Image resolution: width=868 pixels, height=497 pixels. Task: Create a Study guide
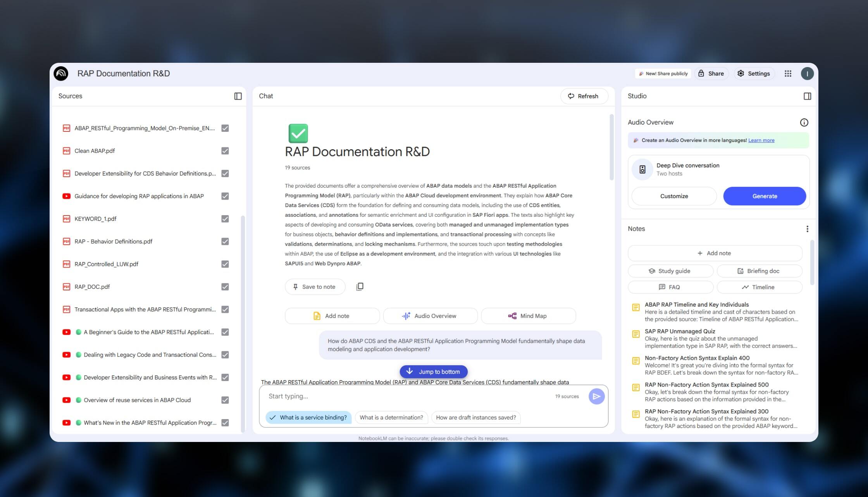670,271
